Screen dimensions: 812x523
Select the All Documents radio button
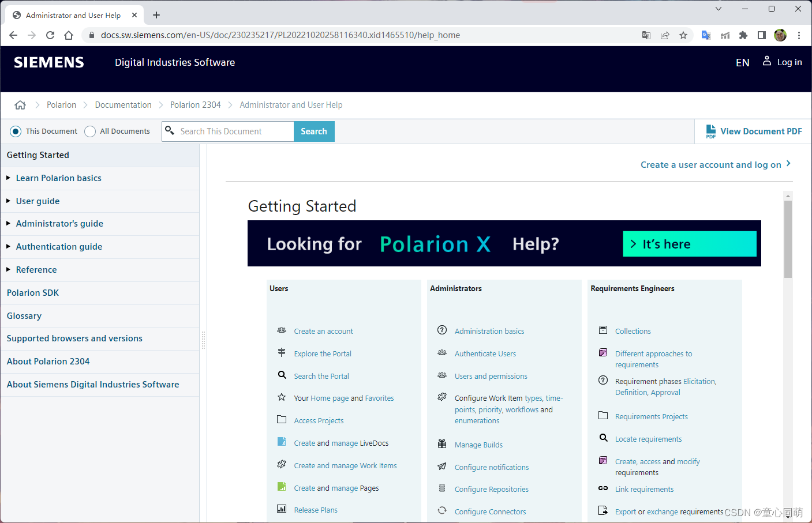tap(90, 131)
